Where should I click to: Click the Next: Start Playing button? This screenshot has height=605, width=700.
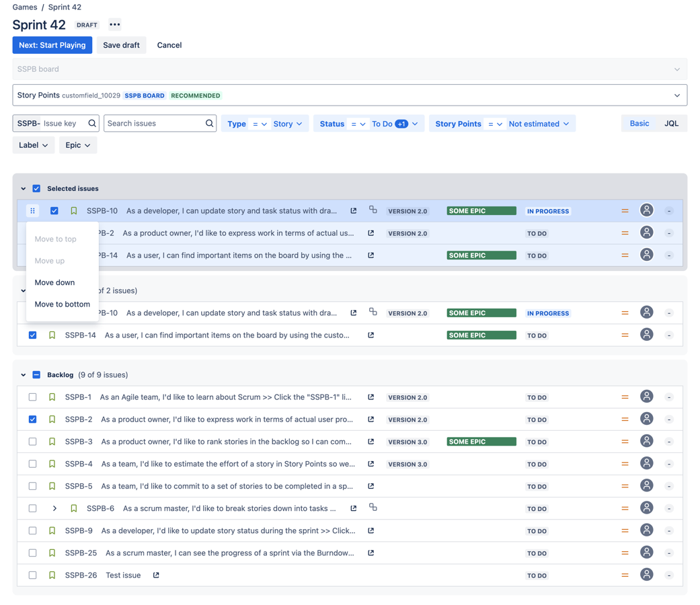click(52, 45)
